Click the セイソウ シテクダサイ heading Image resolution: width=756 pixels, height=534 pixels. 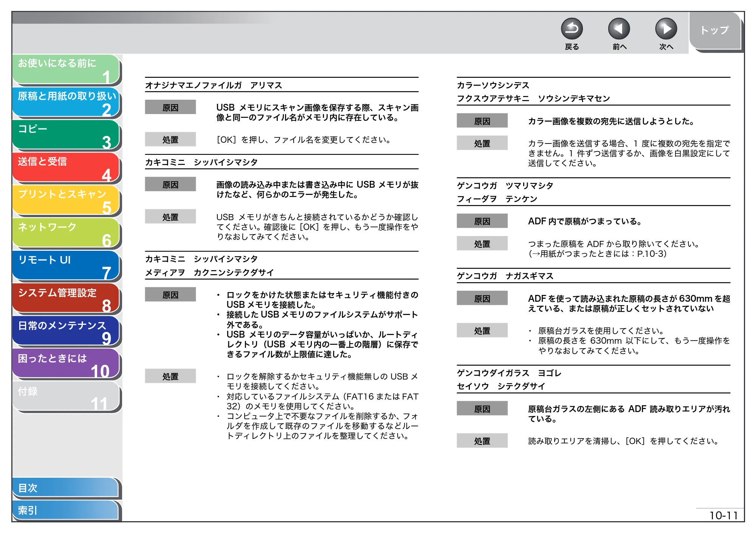pos(501,386)
